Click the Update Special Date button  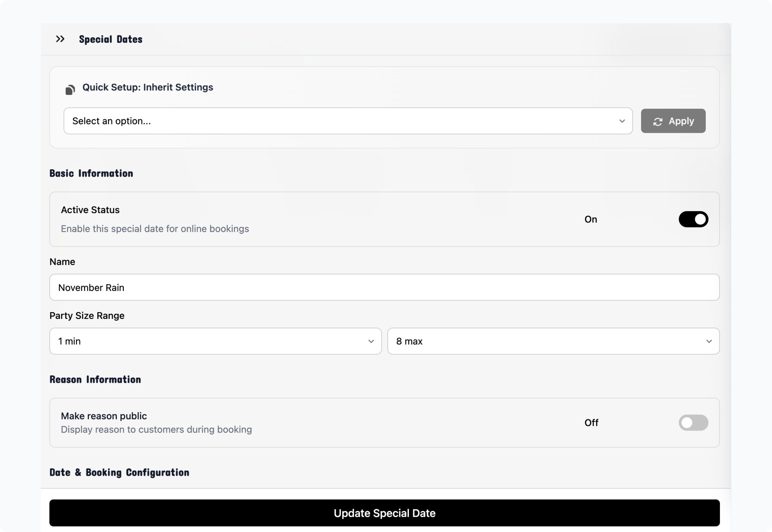coord(384,513)
